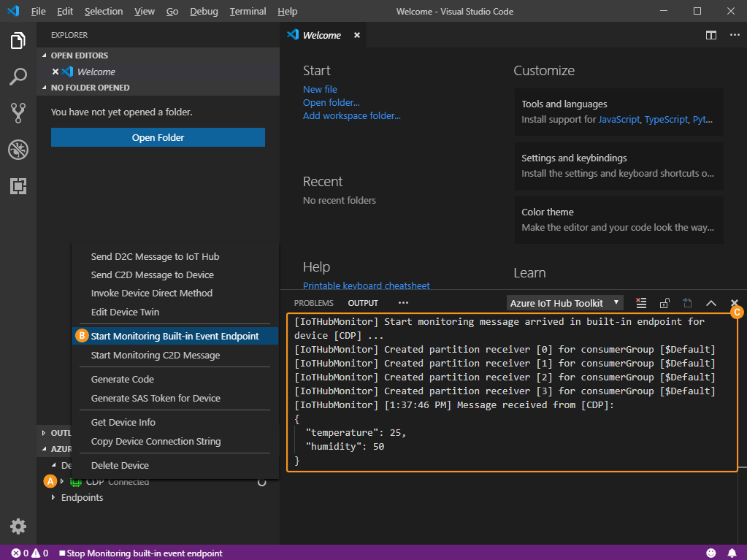This screenshot has height=560, width=747.
Task: Open the Extensions view icon
Action: point(18,186)
